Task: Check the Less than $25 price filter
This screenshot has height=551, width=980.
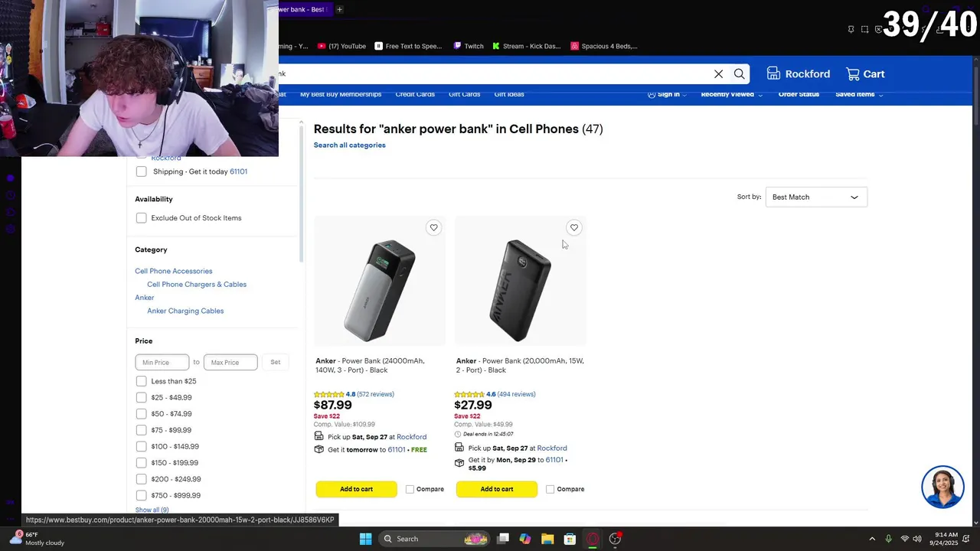Action: tap(141, 381)
